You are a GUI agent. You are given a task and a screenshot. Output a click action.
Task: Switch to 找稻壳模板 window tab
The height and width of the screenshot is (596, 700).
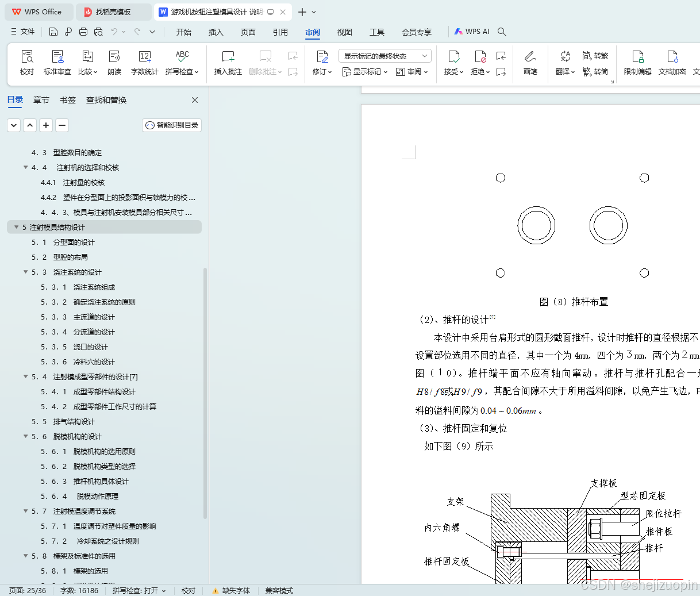tap(113, 11)
